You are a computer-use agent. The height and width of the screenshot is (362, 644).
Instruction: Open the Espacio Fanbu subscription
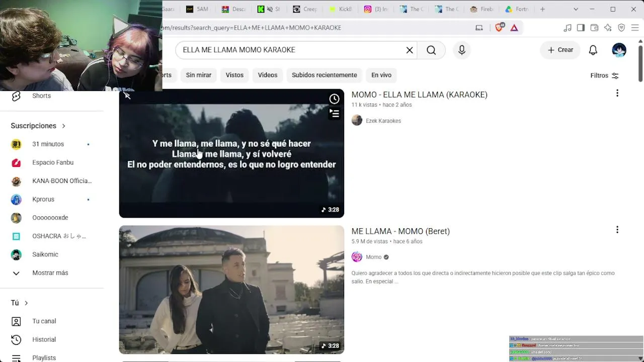(x=52, y=162)
